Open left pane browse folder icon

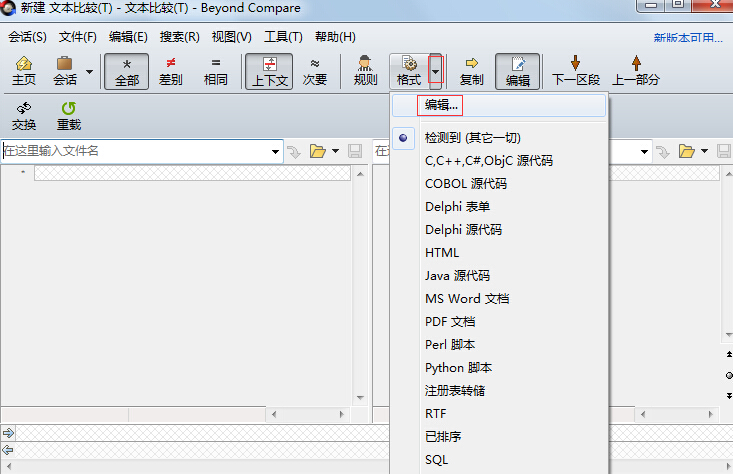coord(317,151)
